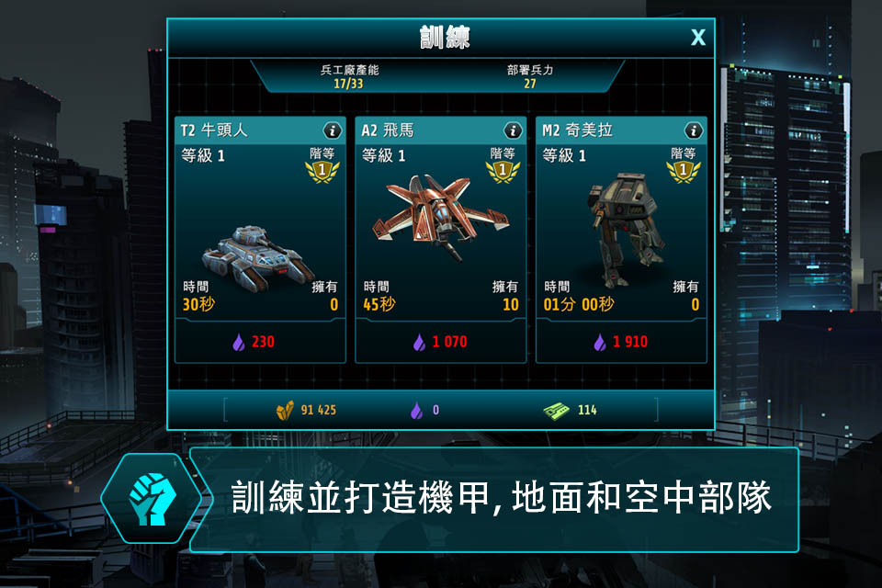Select the M2 奇美拉 mech image

(x=625, y=229)
